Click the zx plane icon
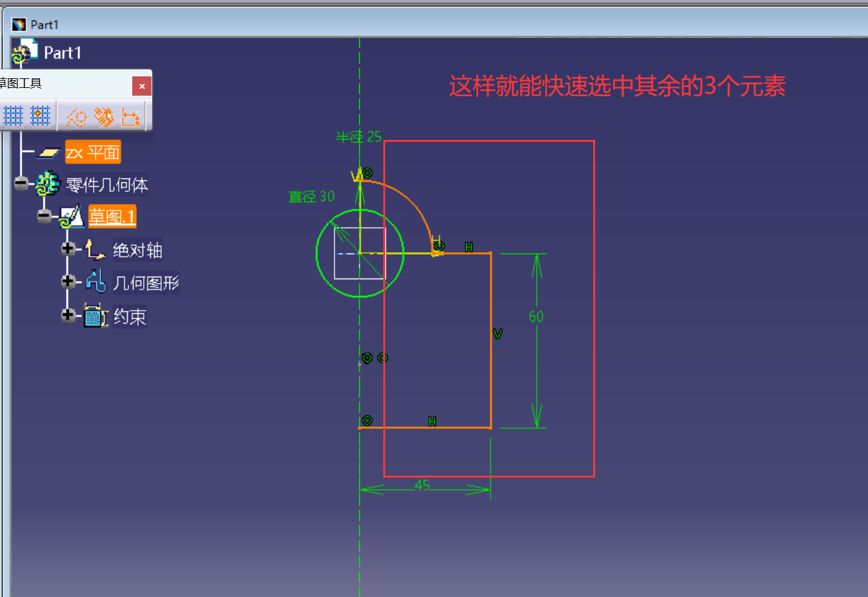 (x=49, y=153)
